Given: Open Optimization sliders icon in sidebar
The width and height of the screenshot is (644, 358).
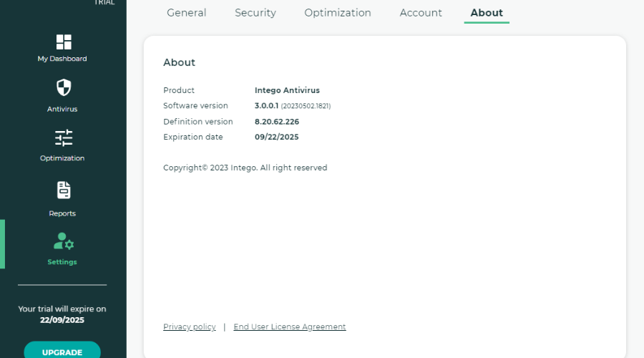Looking at the screenshot, I should coord(63,137).
